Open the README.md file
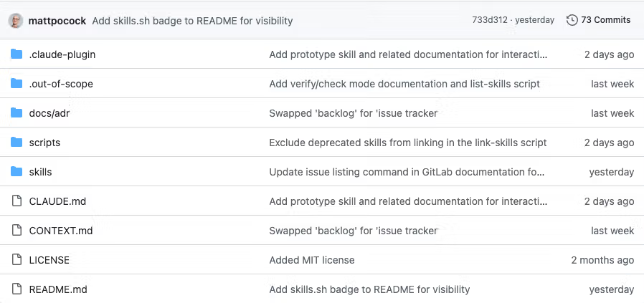Viewport: 644px width, 303px height. (x=58, y=289)
